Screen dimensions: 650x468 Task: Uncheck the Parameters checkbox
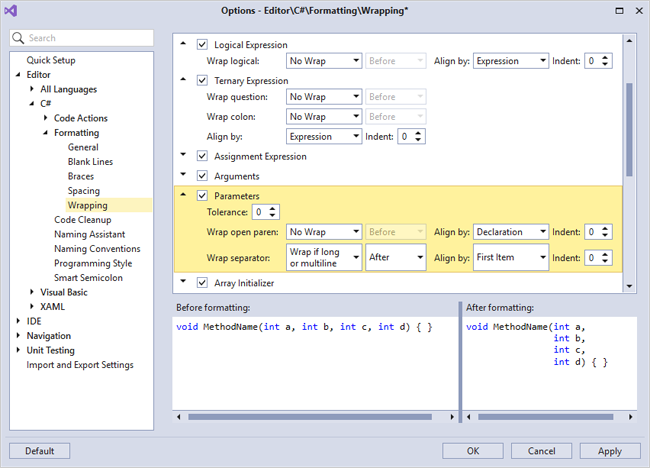coord(203,195)
